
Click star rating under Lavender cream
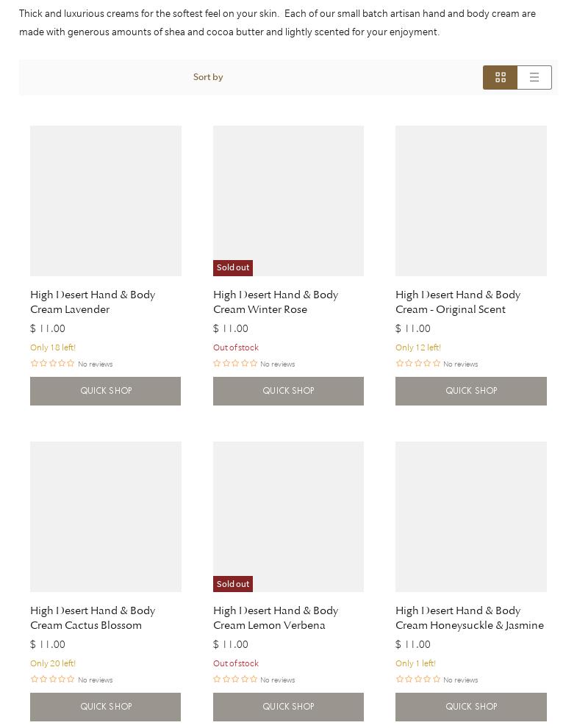(52, 364)
